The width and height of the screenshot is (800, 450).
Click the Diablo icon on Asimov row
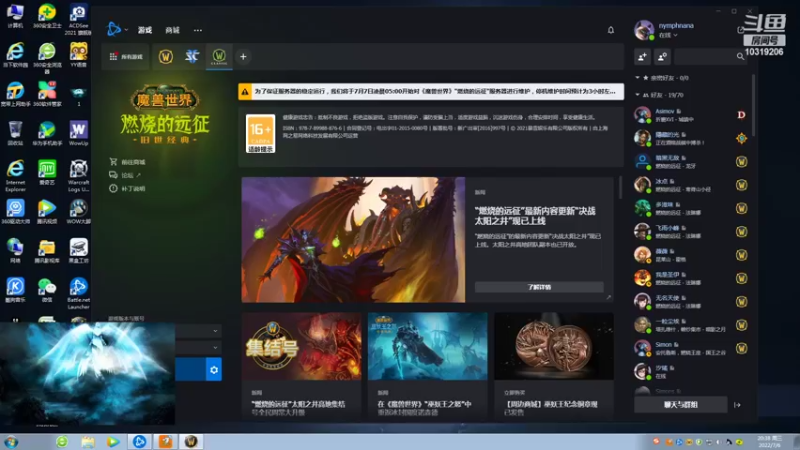pyautogui.click(x=741, y=115)
